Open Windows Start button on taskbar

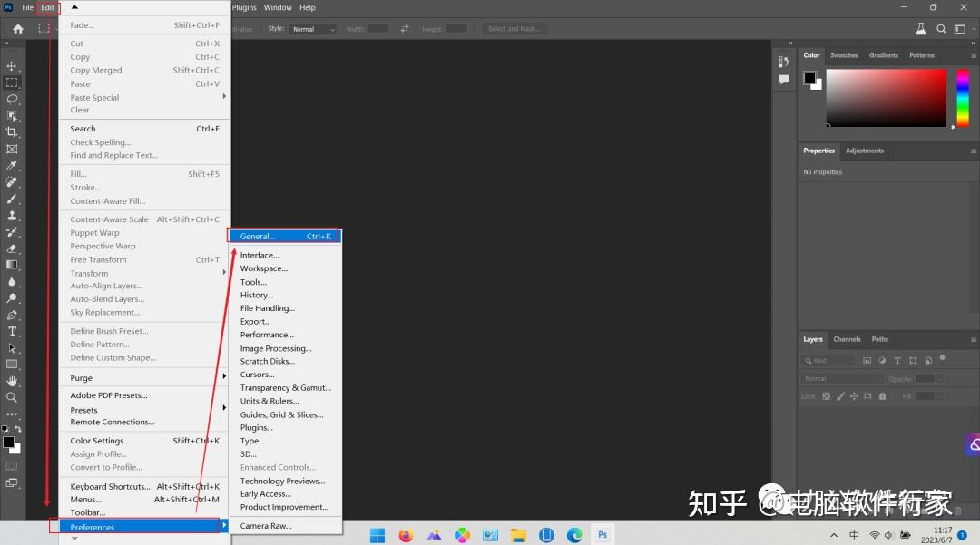pyautogui.click(x=377, y=535)
